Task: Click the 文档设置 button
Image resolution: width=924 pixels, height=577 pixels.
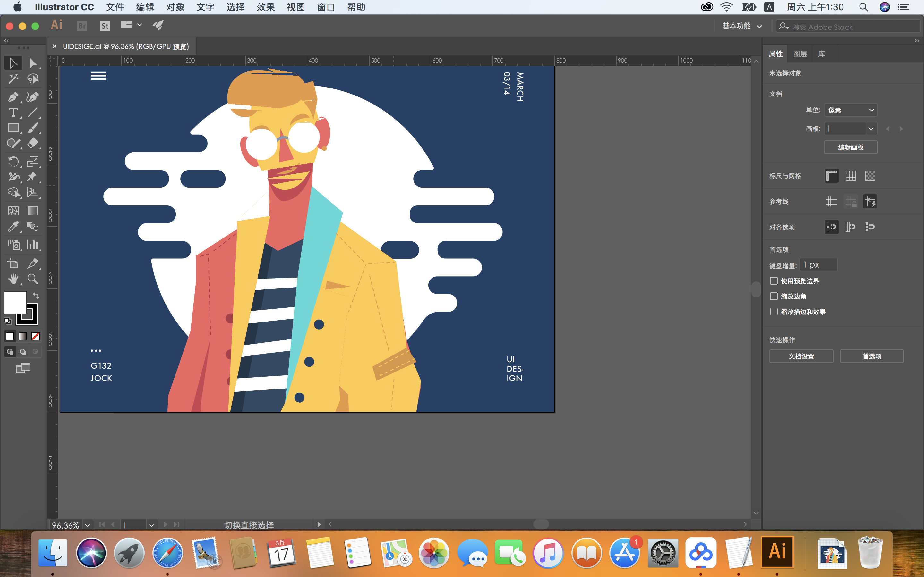Action: pyautogui.click(x=801, y=356)
